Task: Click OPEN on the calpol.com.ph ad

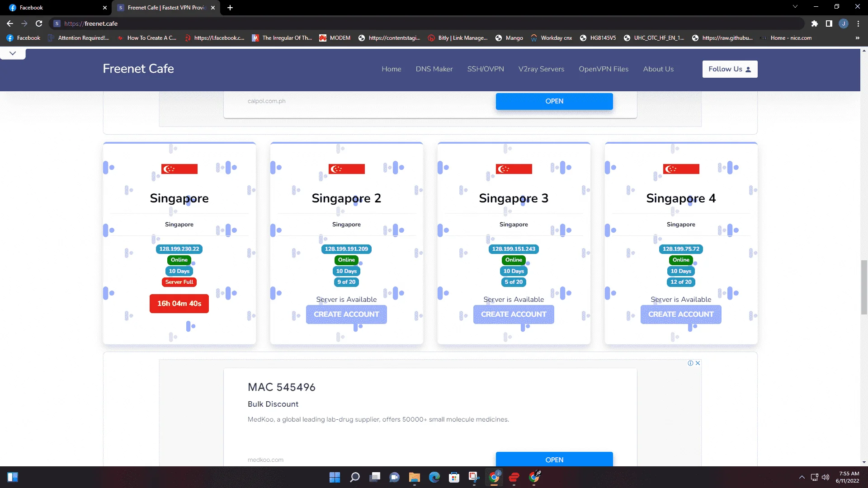Action: (554, 101)
